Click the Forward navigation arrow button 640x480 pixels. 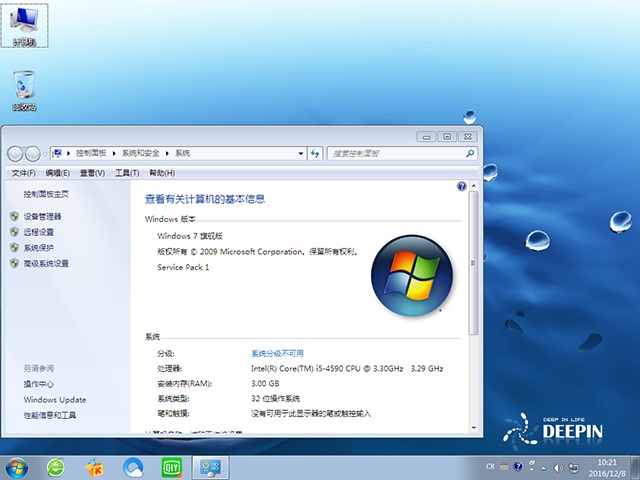(x=32, y=154)
